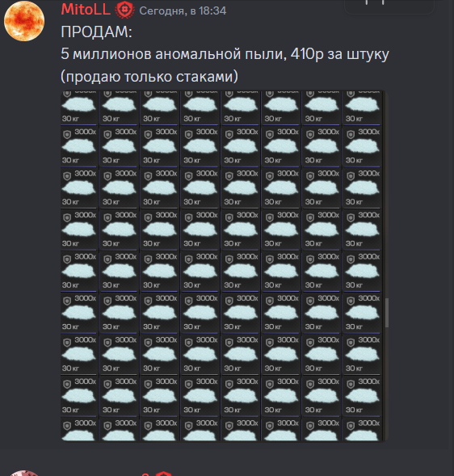Click the red badge of the next message below
Viewport: 454px width, 476px height.
pos(163,474)
